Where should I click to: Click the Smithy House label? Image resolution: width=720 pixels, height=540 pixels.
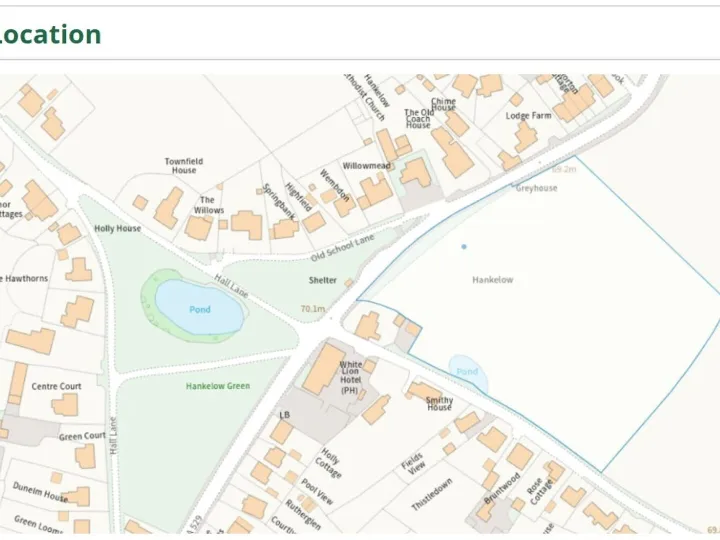[x=439, y=404]
